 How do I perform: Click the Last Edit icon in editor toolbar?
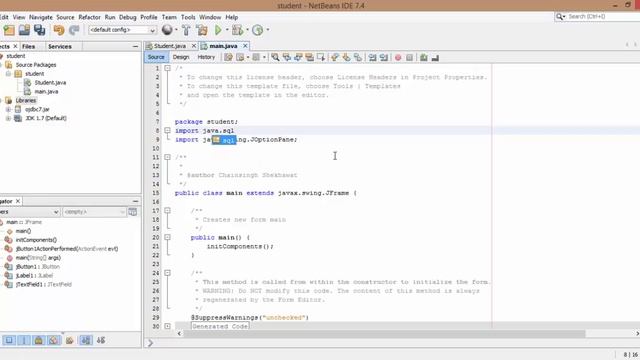[228, 58]
